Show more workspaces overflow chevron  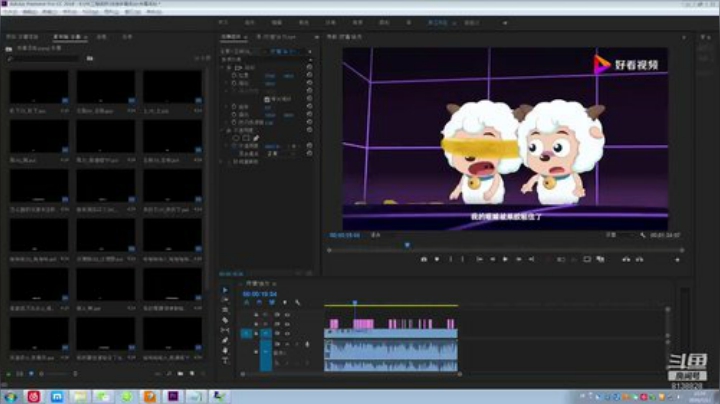[x=505, y=22]
